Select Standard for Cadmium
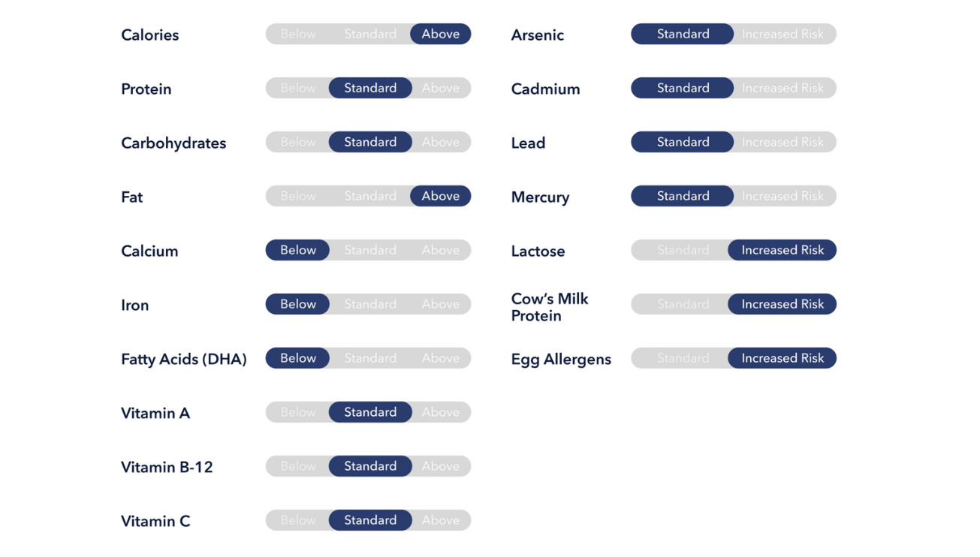980x557 pixels. [683, 88]
